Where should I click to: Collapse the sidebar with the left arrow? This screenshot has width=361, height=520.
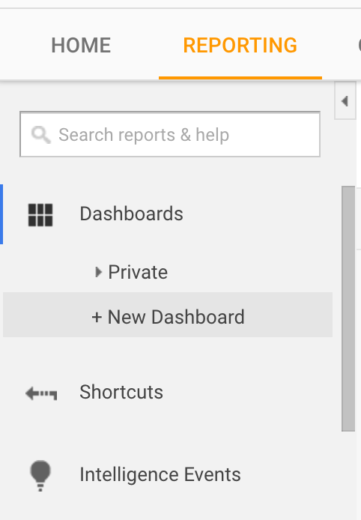(345, 101)
